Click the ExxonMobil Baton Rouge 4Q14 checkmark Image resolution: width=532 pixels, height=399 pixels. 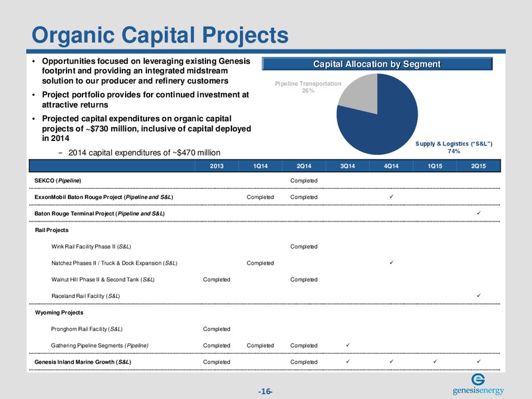tap(391, 196)
